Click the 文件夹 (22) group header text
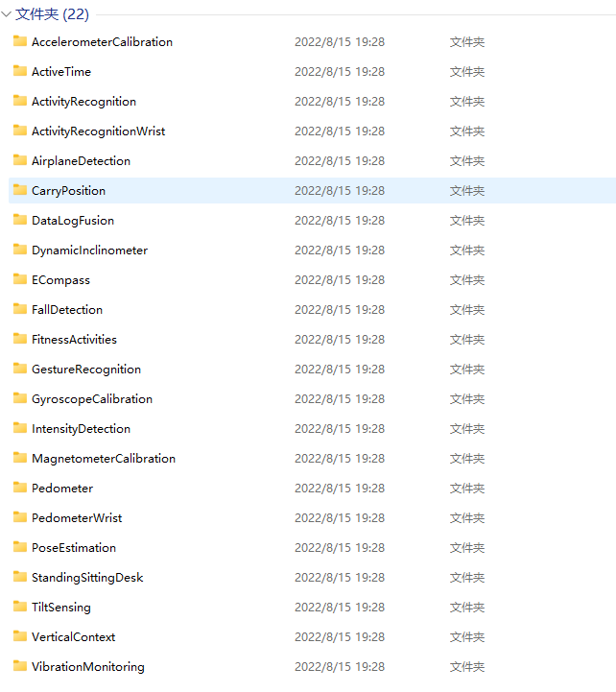 (x=52, y=14)
